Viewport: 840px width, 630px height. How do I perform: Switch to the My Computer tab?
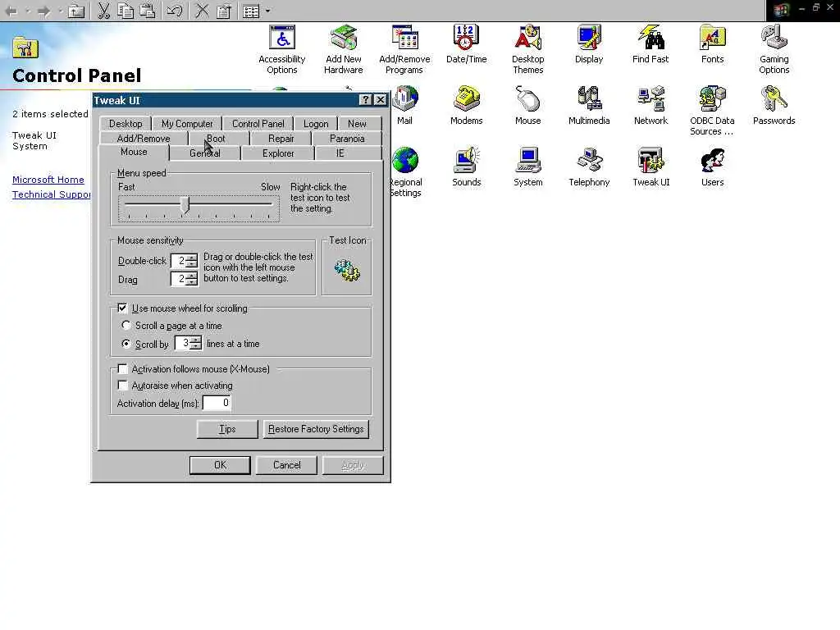point(187,124)
